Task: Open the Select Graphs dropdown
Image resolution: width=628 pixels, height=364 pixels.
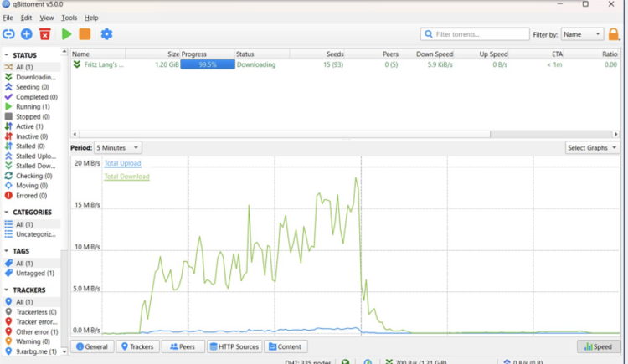Action: (592, 148)
